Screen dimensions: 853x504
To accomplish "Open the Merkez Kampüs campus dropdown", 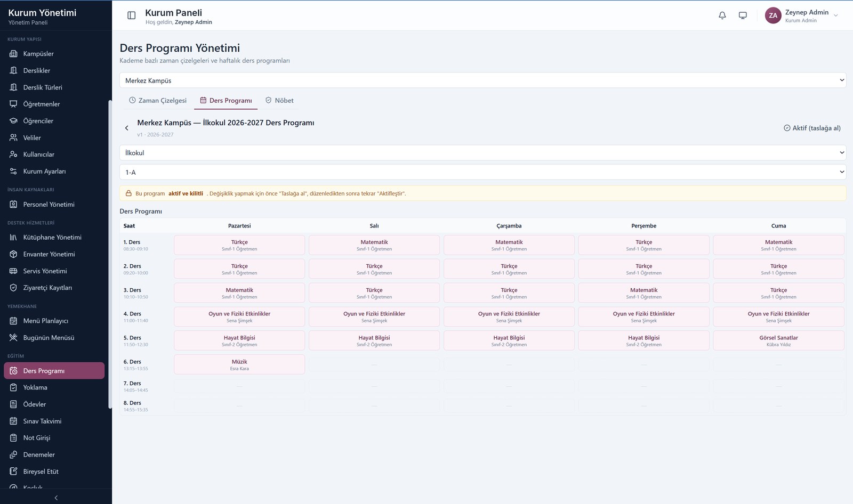I will [x=482, y=80].
